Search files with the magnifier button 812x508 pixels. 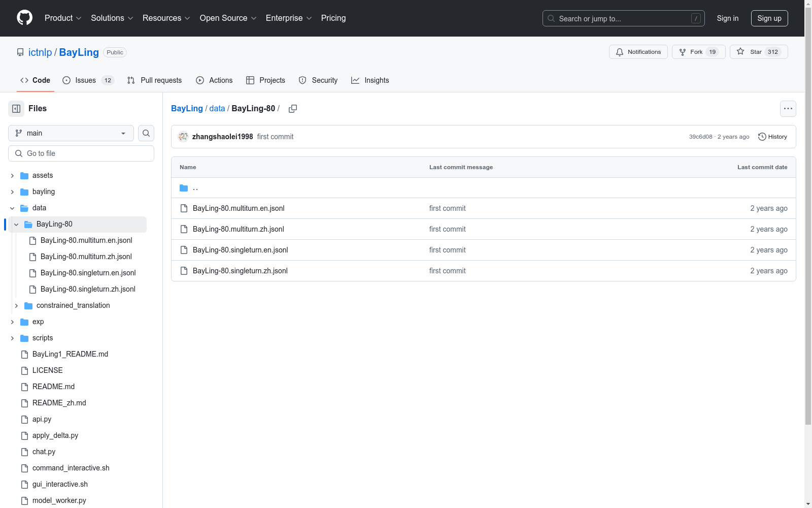(x=146, y=133)
